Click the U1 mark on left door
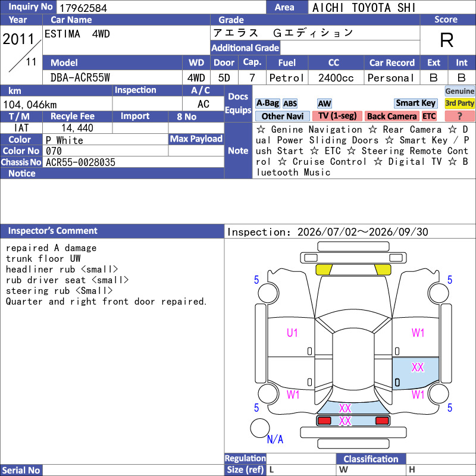 (292, 333)
